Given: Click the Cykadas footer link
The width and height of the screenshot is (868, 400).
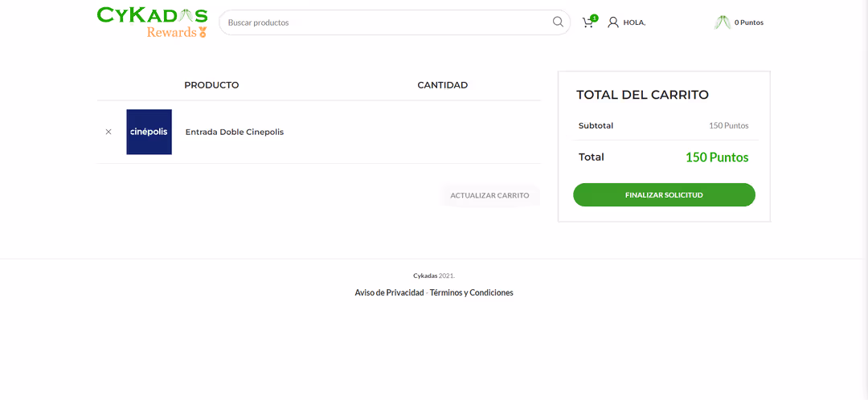Looking at the screenshot, I should [425, 276].
